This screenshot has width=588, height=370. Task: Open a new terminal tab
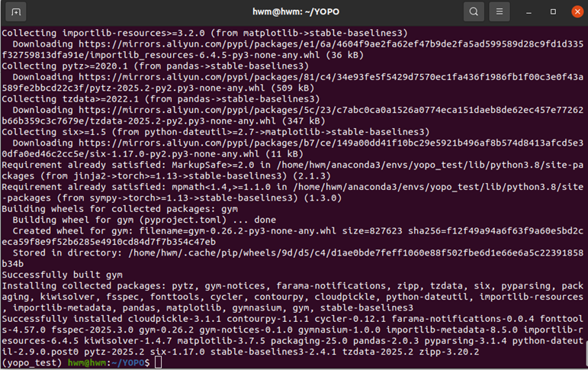[17, 11]
